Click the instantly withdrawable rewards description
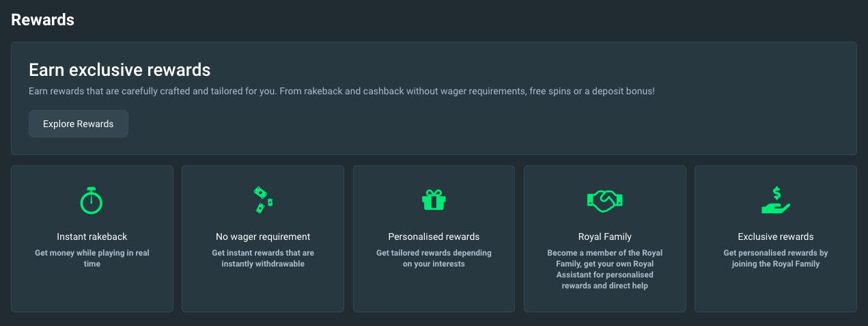 263,258
